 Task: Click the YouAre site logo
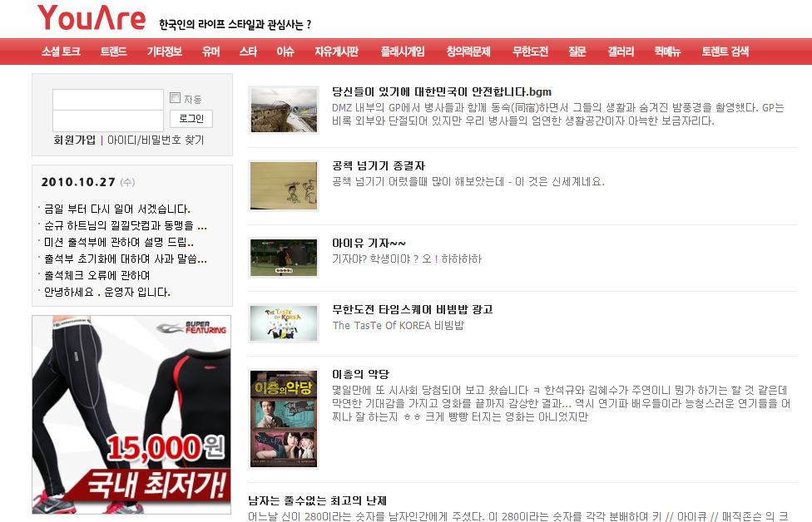coord(92,18)
